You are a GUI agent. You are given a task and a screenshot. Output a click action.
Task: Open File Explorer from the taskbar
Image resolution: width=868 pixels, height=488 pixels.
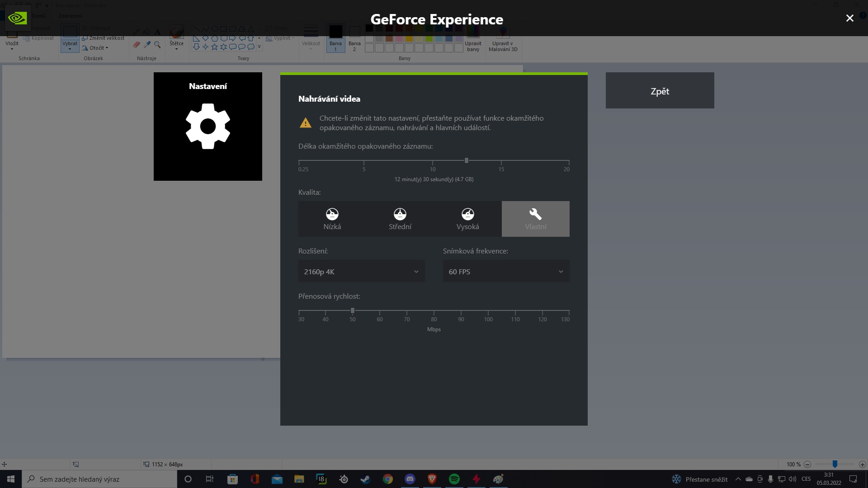pos(299,479)
